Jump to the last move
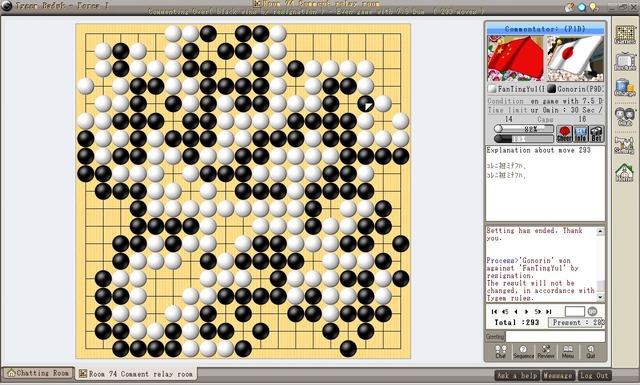This screenshot has width=640, height=385. click(549, 312)
